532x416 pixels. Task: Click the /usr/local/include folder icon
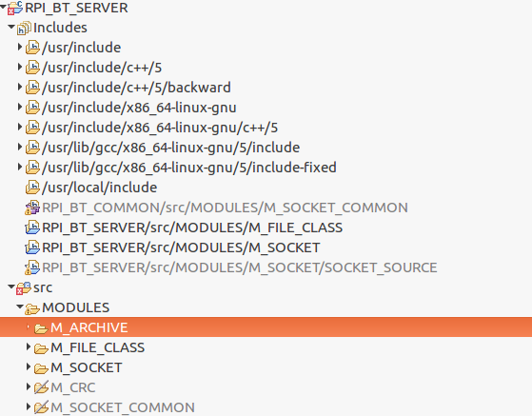point(32,188)
